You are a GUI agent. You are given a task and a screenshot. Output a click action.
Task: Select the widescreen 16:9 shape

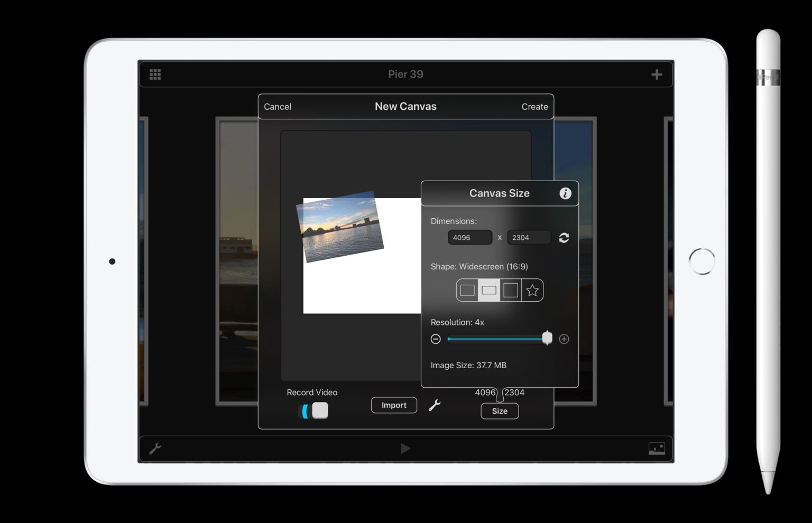[489, 290]
